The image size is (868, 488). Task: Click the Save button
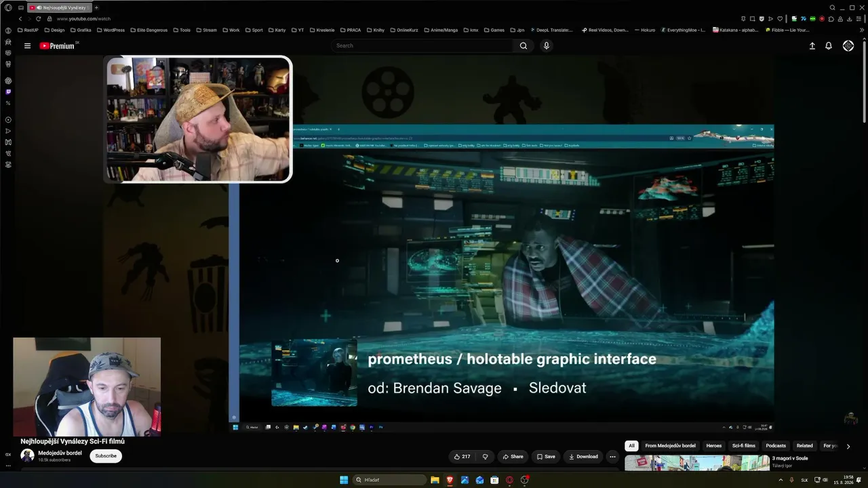pyautogui.click(x=546, y=457)
